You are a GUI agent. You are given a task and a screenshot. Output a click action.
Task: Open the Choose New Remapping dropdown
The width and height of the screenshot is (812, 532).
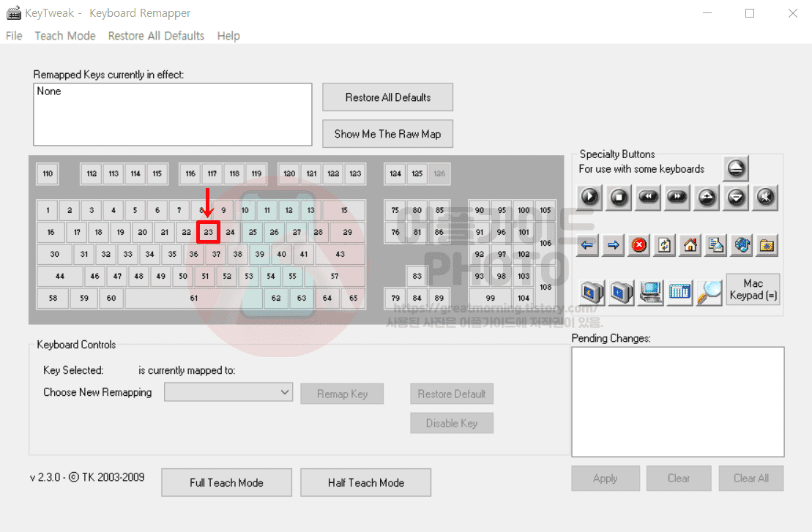(228, 392)
